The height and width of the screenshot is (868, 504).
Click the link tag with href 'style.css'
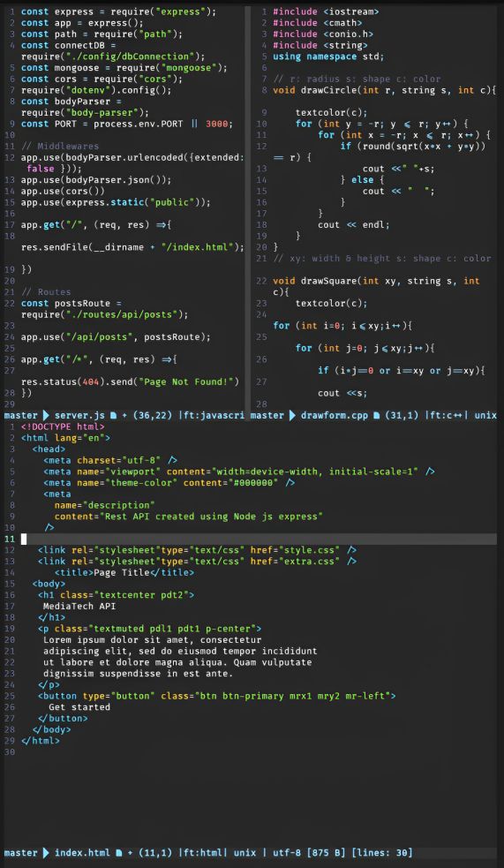pyautogui.click(x=197, y=550)
